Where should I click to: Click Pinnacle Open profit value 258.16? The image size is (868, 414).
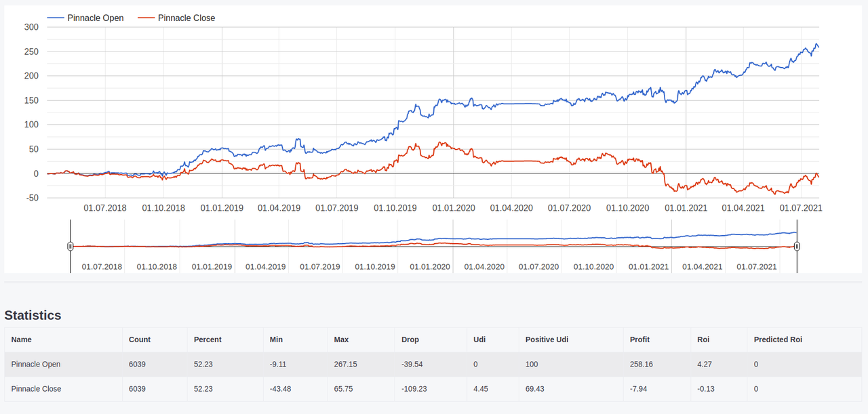coord(642,364)
